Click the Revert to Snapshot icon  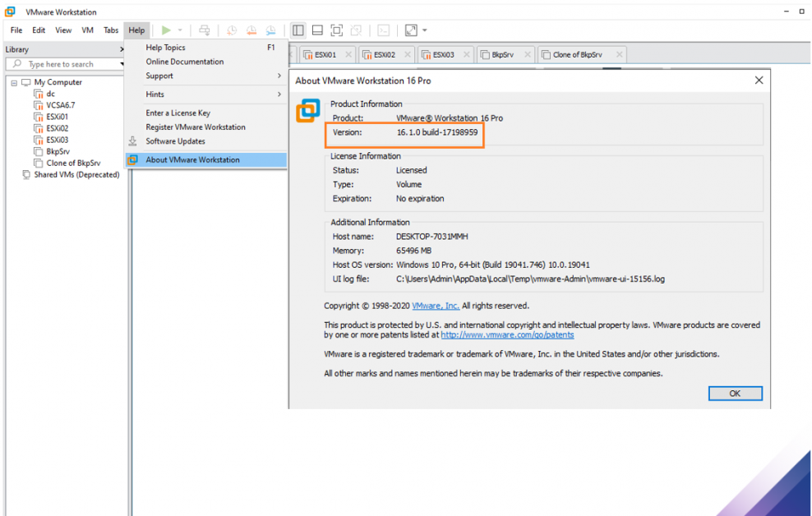251,30
